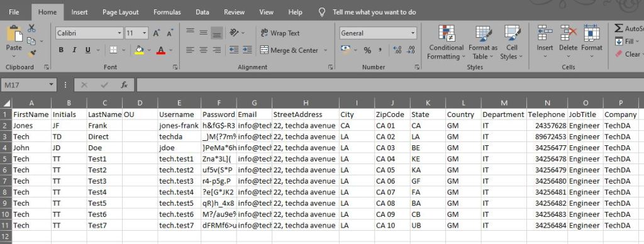Click the Name Box showing M17

coord(28,85)
